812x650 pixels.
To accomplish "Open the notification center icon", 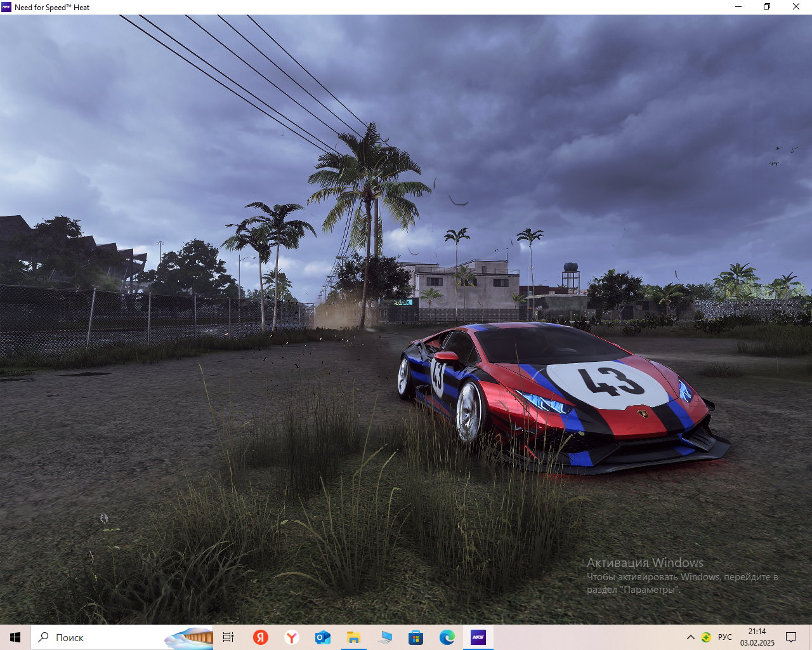I will click(791, 637).
